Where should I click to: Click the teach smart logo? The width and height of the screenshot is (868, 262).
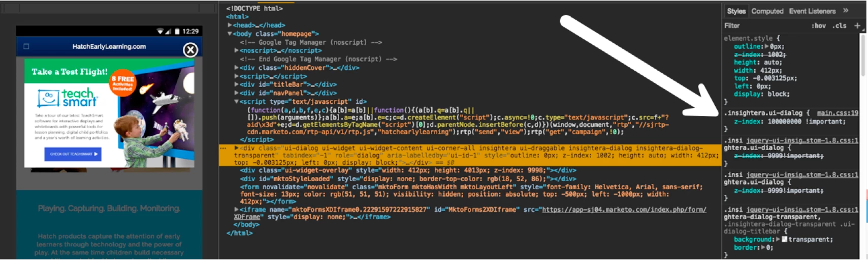(68, 98)
